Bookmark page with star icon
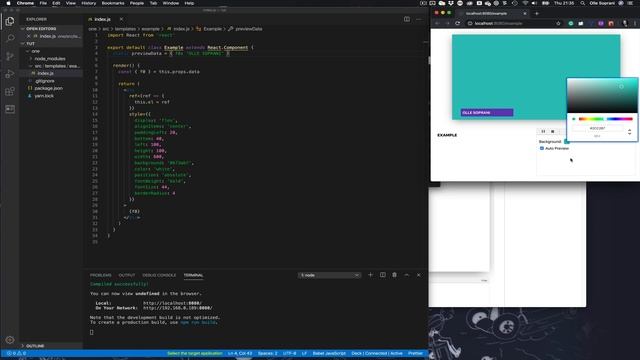The width and height of the screenshot is (640, 360). point(558,23)
